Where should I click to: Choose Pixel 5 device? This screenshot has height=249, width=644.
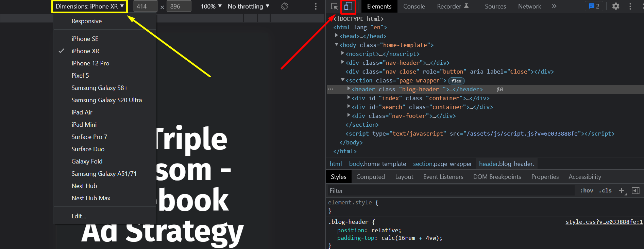pyautogui.click(x=105, y=76)
